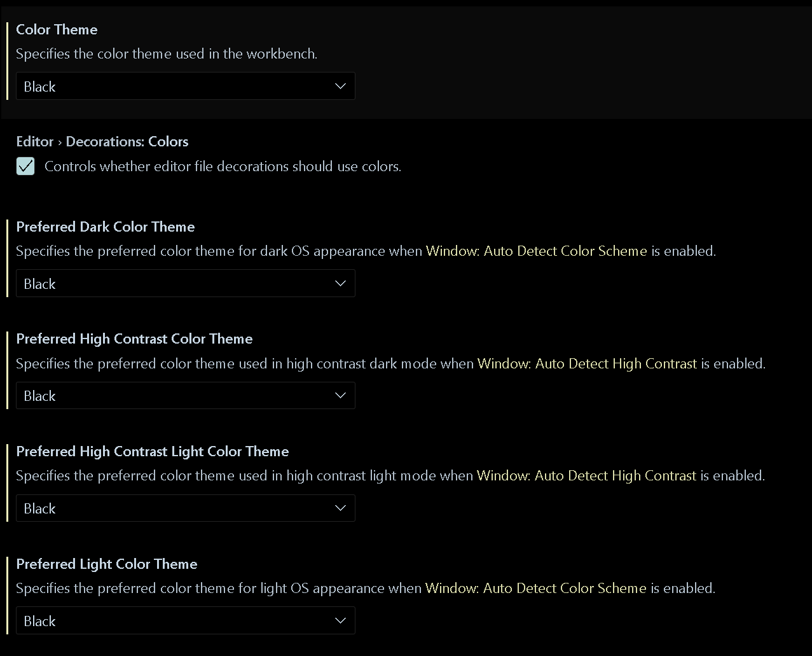Open the Preferred Dark Color Theme dropdown

pos(185,283)
